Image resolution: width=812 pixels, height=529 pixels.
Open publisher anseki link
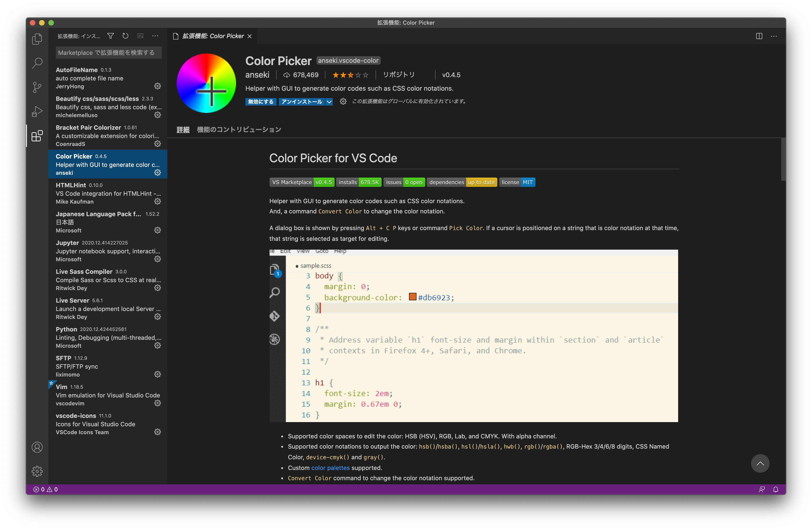point(257,75)
